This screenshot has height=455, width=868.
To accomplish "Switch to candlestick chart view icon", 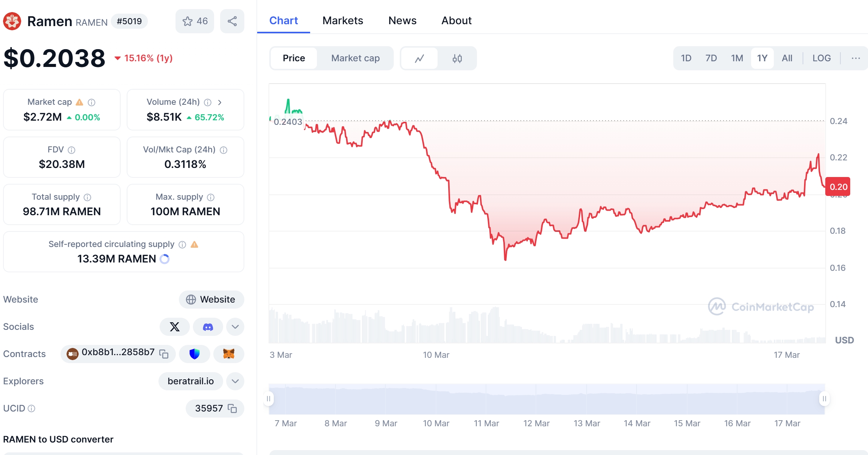I will [457, 58].
